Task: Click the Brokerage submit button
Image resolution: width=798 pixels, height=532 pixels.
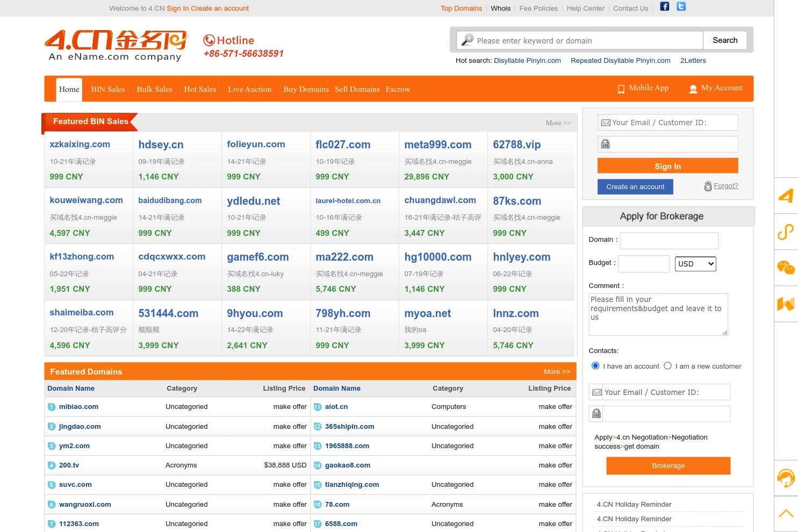Action: click(668, 465)
